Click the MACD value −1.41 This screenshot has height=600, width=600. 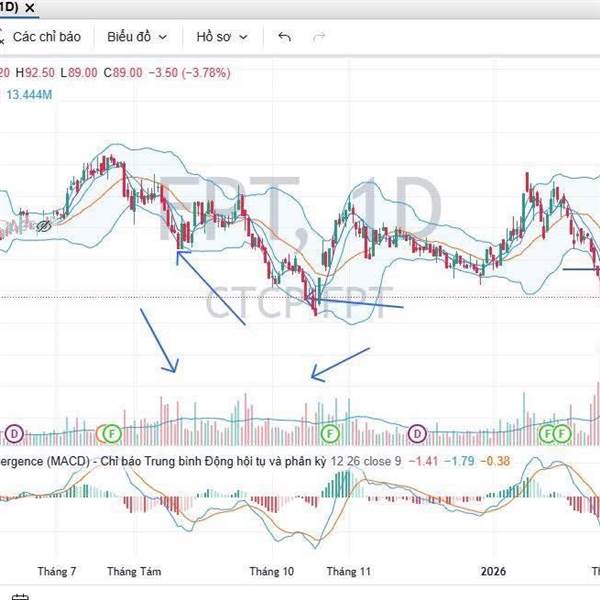[x=423, y=461]
